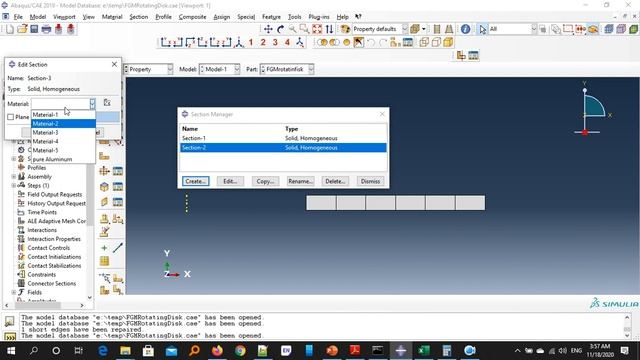Select the Box Zoom tool

tap(304, 29)
